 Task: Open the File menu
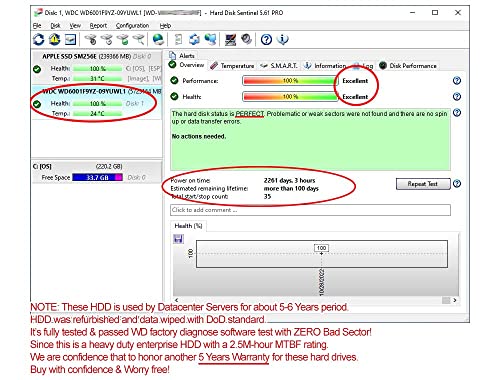(37, 26)
